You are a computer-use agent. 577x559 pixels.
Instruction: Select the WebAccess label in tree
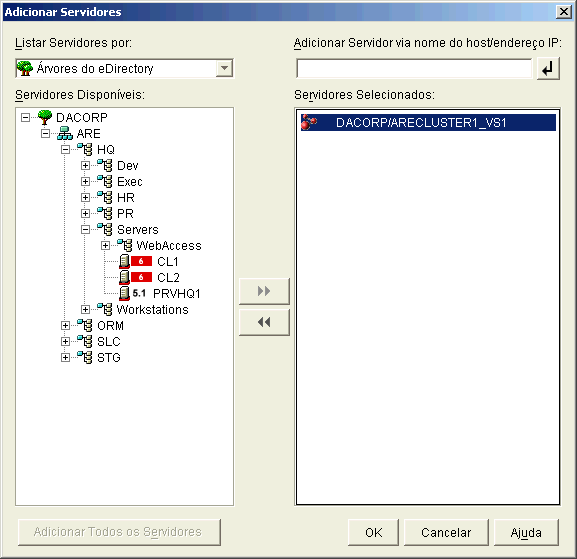169,245
